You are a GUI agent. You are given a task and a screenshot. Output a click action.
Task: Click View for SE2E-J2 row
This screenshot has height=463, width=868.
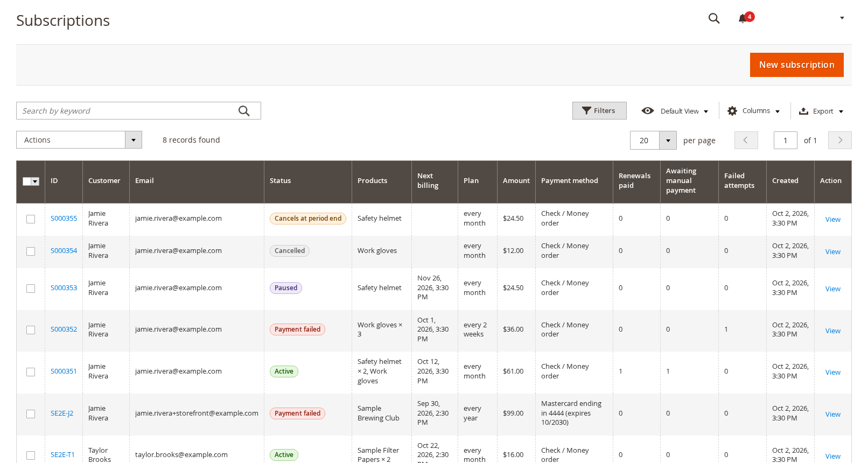click(832, 415)
